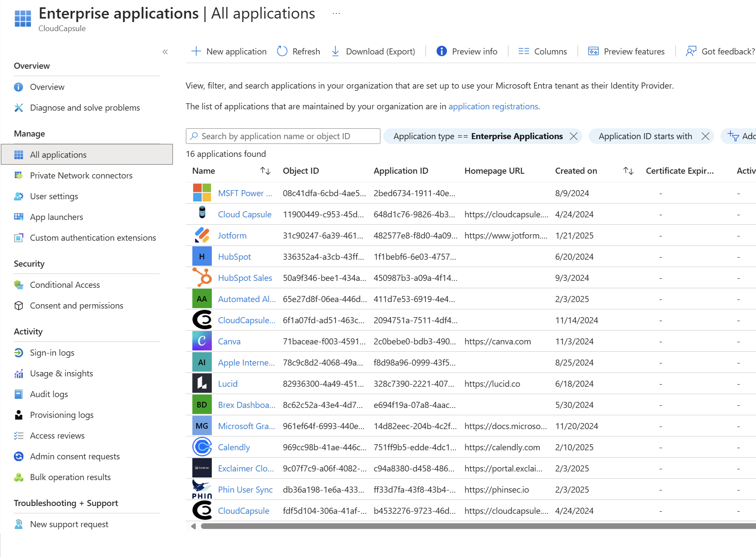Image resolution: width=756 pixels, height=557 pixels.
Task: Open Sign-in logs in the sidebar
Action: pyautogui.click(x=52, y=352)
